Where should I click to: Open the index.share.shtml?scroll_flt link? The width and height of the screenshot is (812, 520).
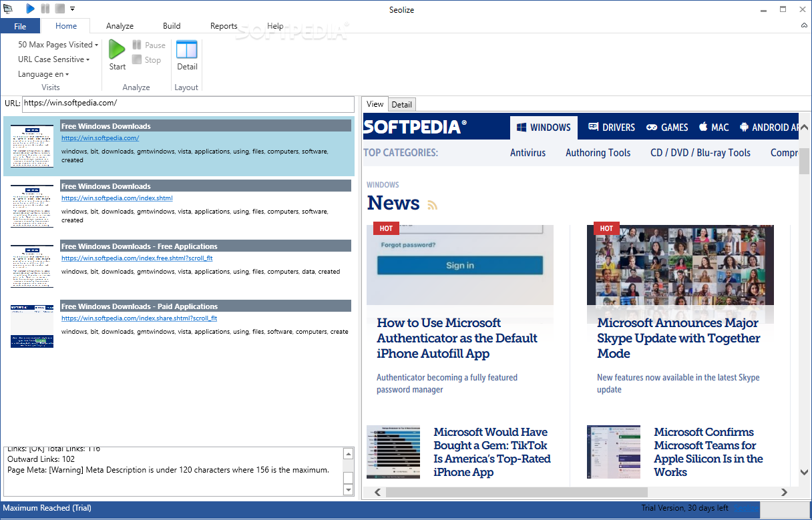point(139,318)
